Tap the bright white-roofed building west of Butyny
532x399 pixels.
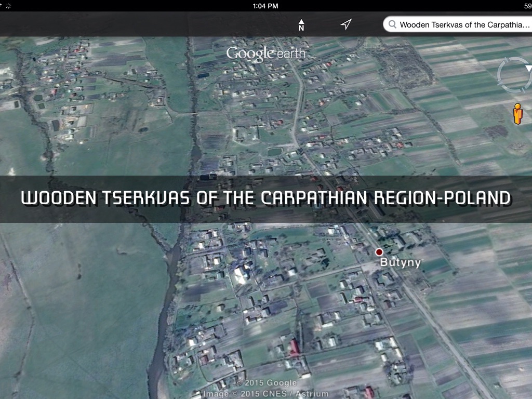tap(241, 274)
